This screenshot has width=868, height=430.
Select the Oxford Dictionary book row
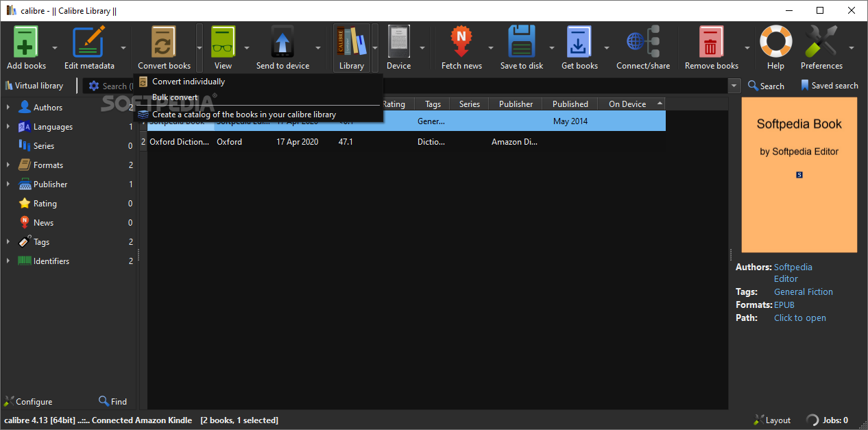point(403,142)
